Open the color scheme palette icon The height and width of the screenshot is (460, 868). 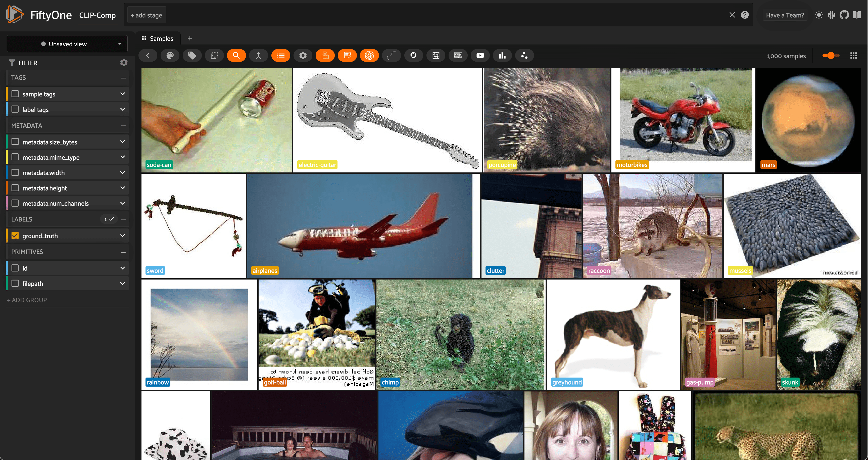pyautogui.click(x=170, y=56)
